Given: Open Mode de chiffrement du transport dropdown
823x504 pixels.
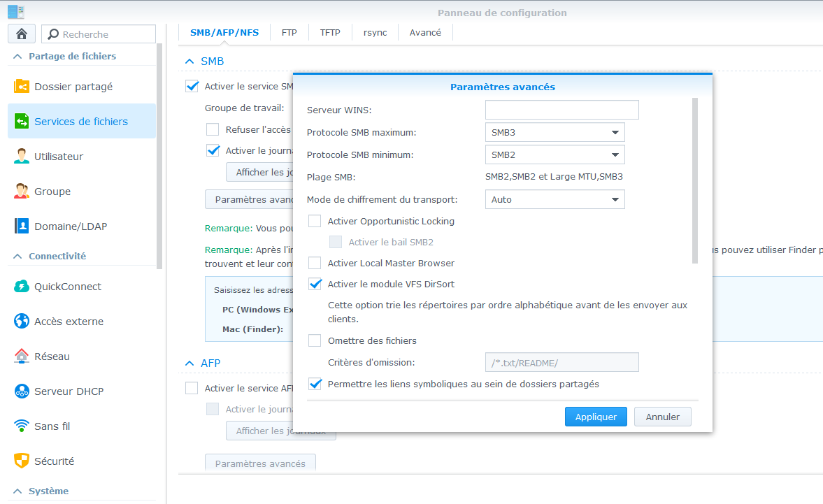Looking at the screenshot, I should tap(554, 199).
